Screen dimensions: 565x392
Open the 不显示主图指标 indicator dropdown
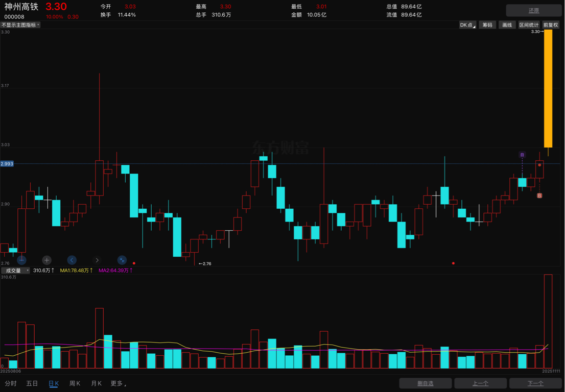(x=20, y=25)
